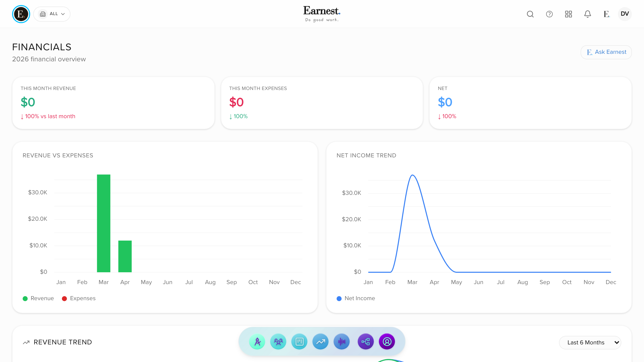Open the compass drafting tool in the dock

[x=257, y=342]
